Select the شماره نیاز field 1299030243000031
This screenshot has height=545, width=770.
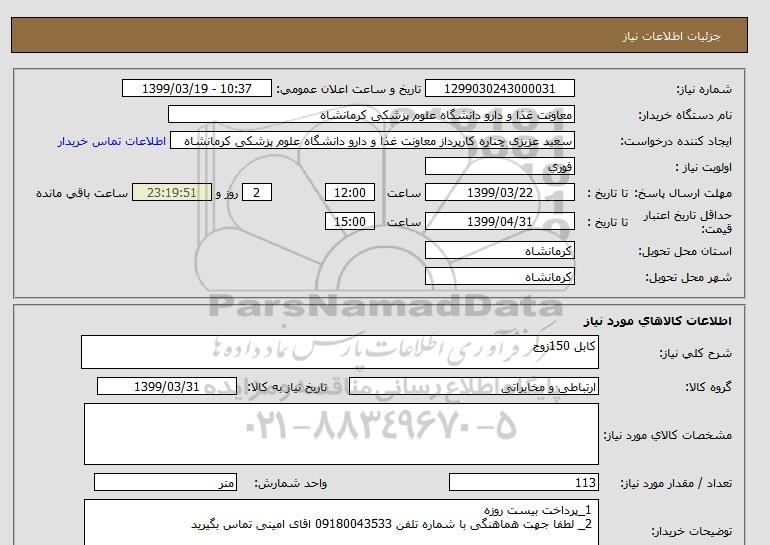[499, 88]
